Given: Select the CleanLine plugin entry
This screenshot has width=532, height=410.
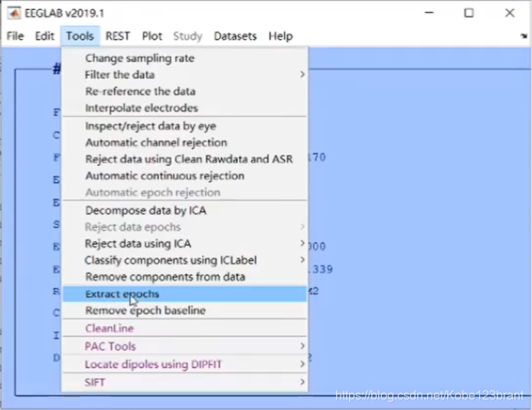Looking at the screenshot, I should 185,328.
